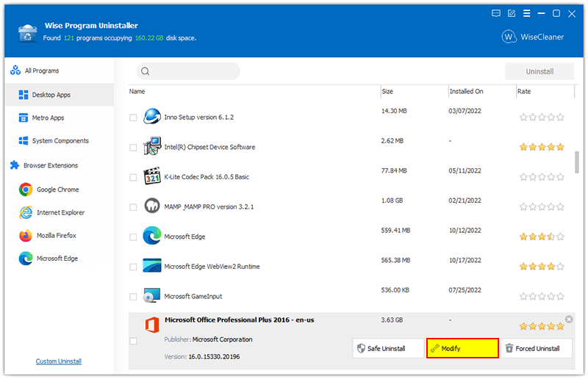Screen dimensions: 588x379
Task: Click the K-Lite Codec Pack icon
Action: 152,176
